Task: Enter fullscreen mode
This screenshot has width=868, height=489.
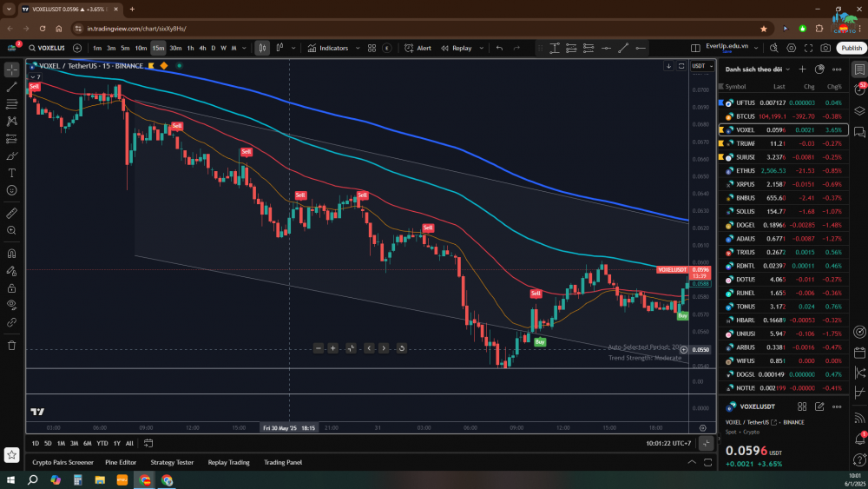Action: 808,48
